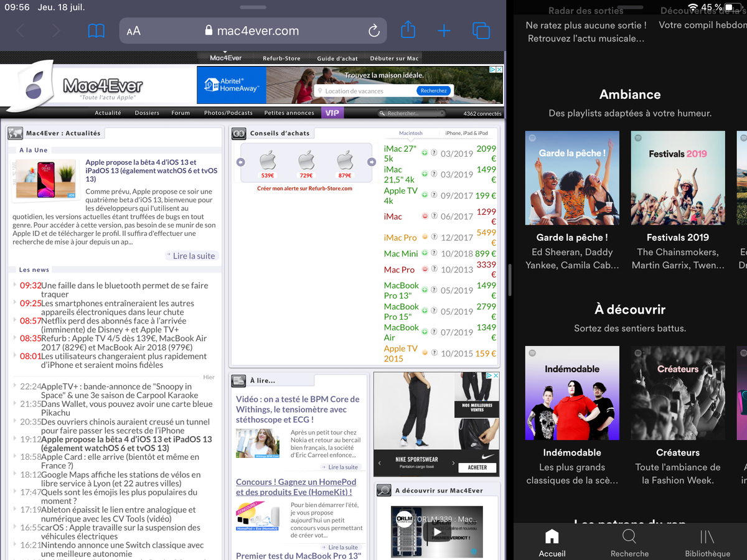Click the VIP button
The image size is (747, 560).
[x=332, y=113]
